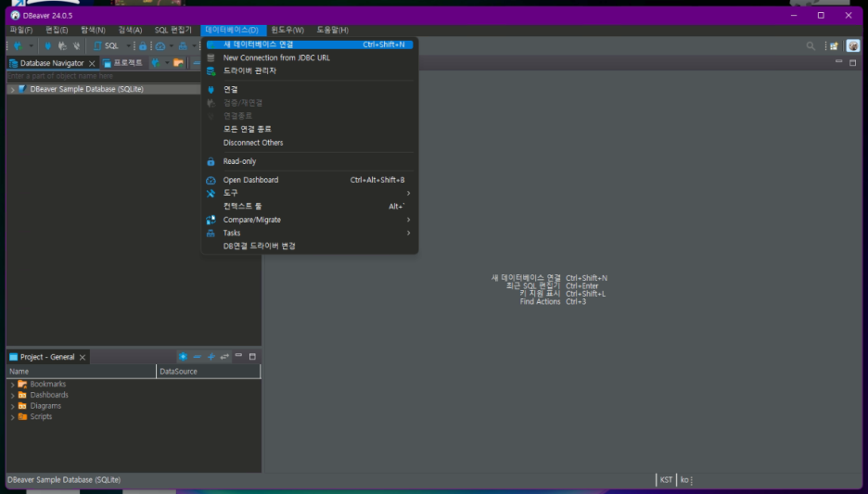This screenshot has height=494, width=868.
Task: Click the DataSource column header
Action: [208, 372]
